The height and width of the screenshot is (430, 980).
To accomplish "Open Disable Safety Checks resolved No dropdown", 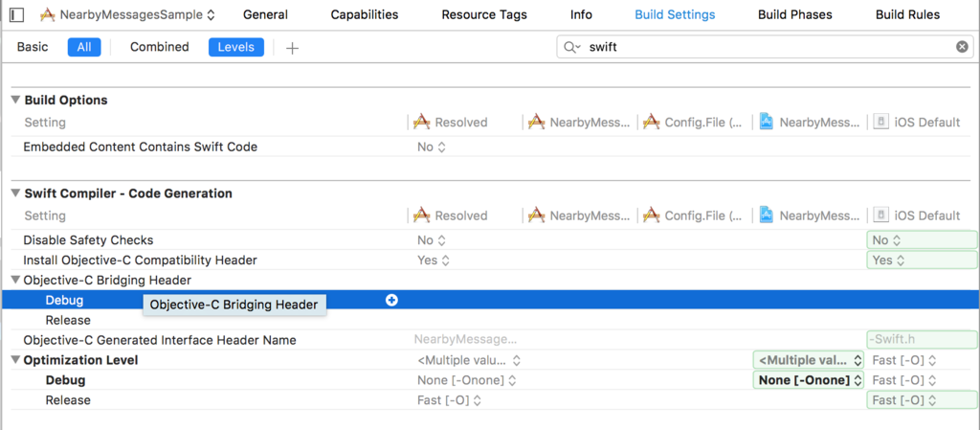I will tap(432, 240).
